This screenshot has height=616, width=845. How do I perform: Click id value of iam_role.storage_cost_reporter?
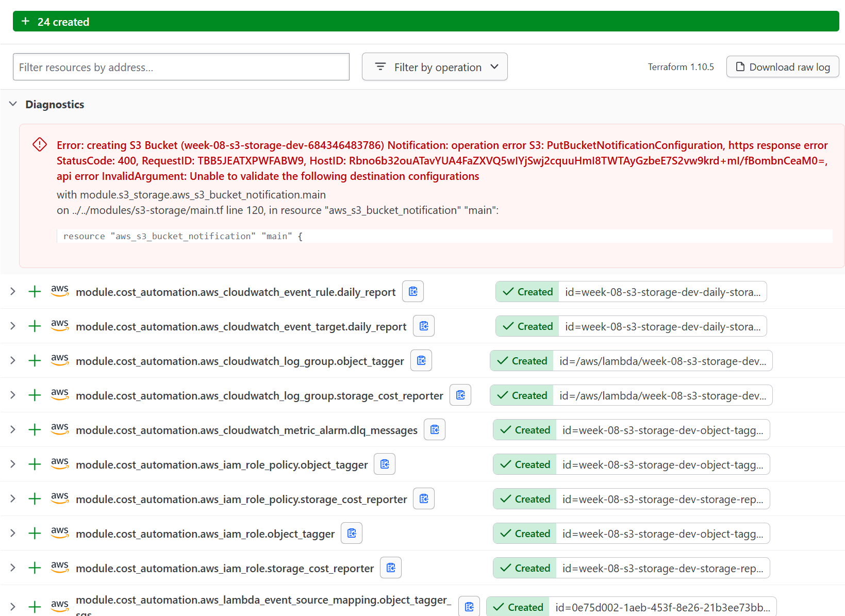pyautogui.click(x=662, y=568)
